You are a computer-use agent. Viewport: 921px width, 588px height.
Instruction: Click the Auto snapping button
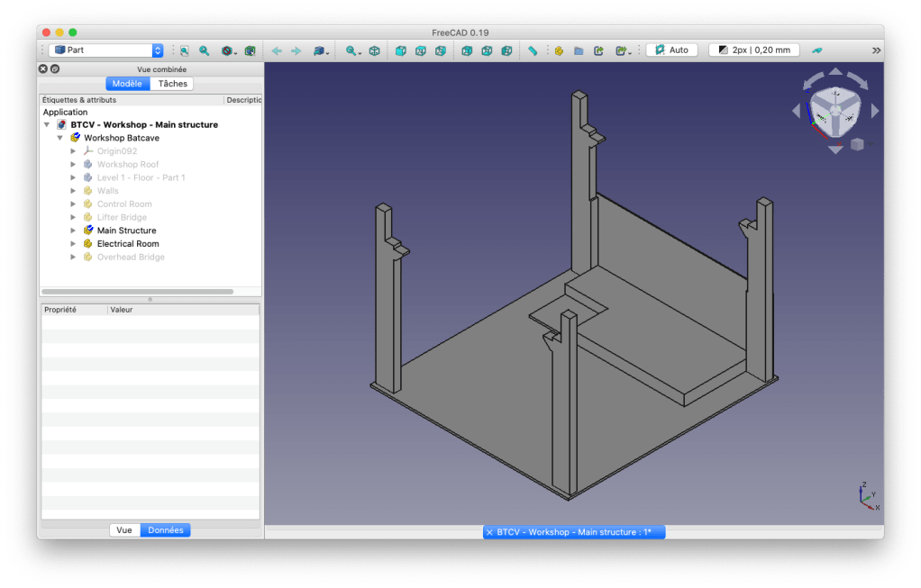coord(671,50)
